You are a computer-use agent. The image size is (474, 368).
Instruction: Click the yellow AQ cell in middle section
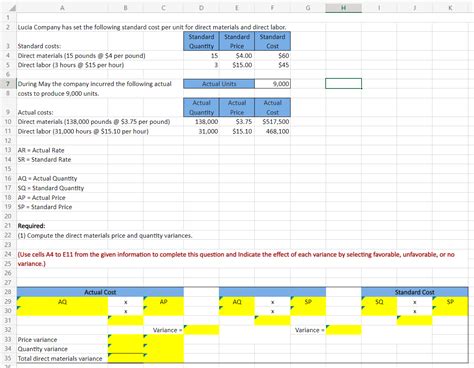coord(237,302)
